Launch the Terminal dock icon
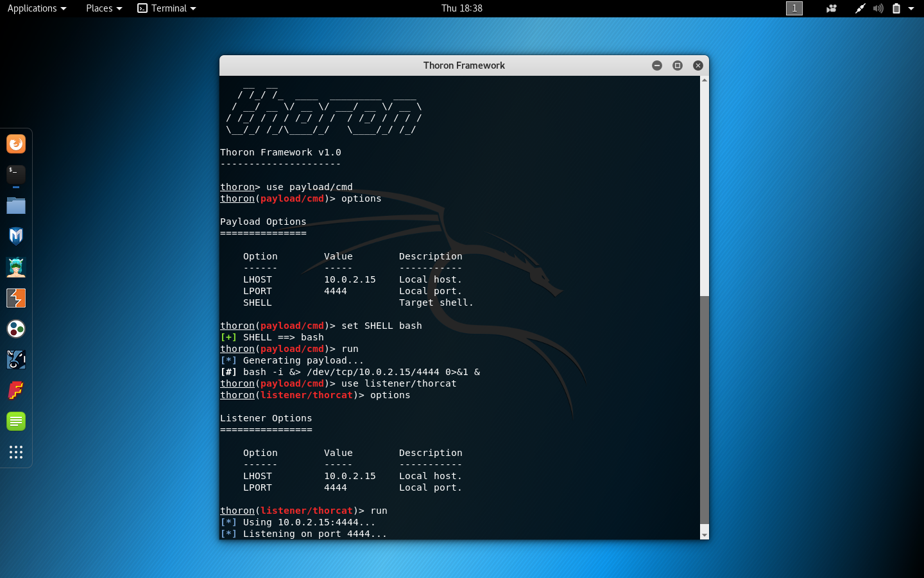The height and width of the screenshot is (578, 924). (x=16, y=175)
